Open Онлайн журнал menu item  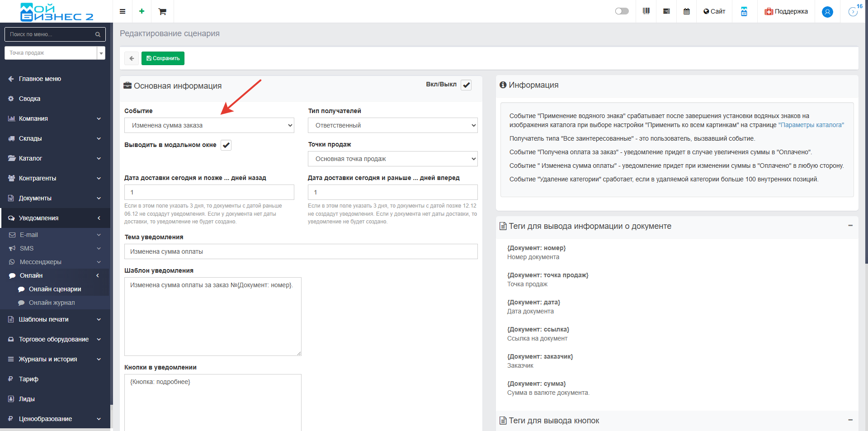tap(52, 303)
